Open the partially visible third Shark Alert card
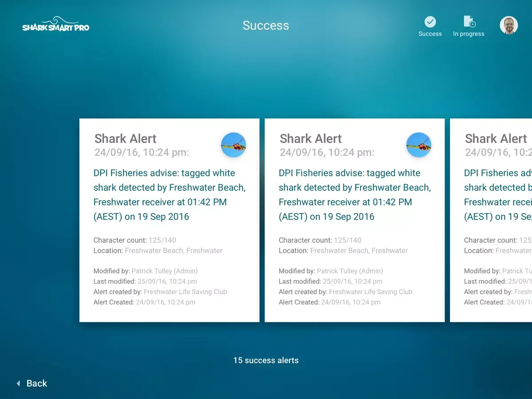532x399 pixels. coord(491,220)
